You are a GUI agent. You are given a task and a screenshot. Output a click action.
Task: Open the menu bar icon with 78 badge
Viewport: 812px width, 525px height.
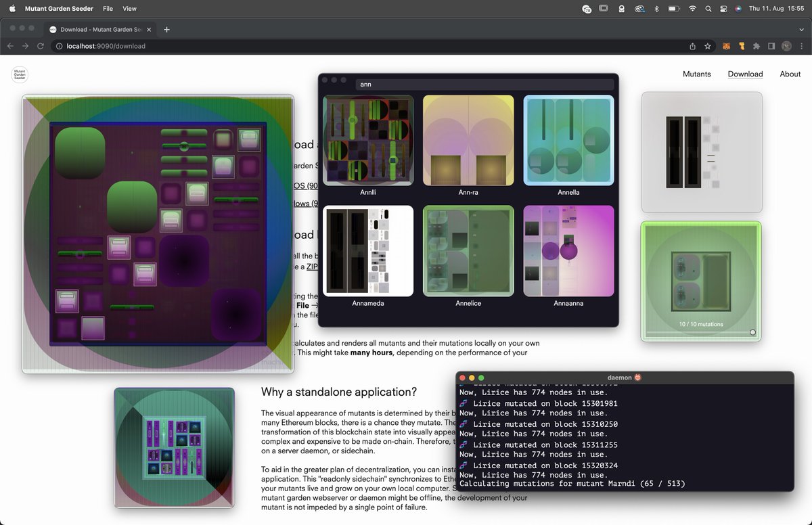[587, 9]
